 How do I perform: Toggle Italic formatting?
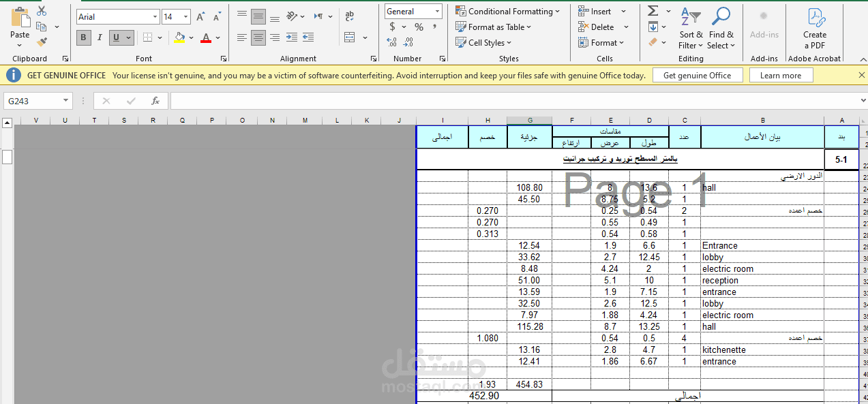click(x=100, y=37)
